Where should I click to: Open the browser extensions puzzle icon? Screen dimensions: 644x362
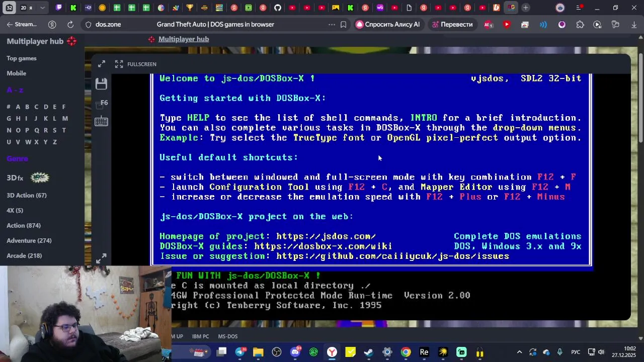point(580,24)
